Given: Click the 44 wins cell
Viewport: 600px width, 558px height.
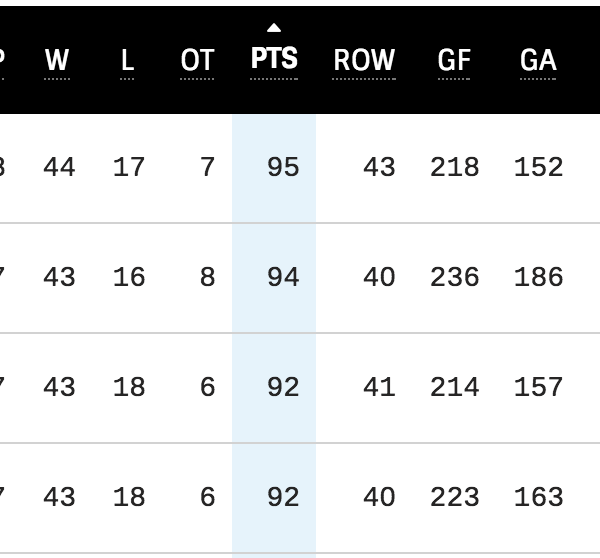Looking at the screenshot, I should [x=59, y=167].
